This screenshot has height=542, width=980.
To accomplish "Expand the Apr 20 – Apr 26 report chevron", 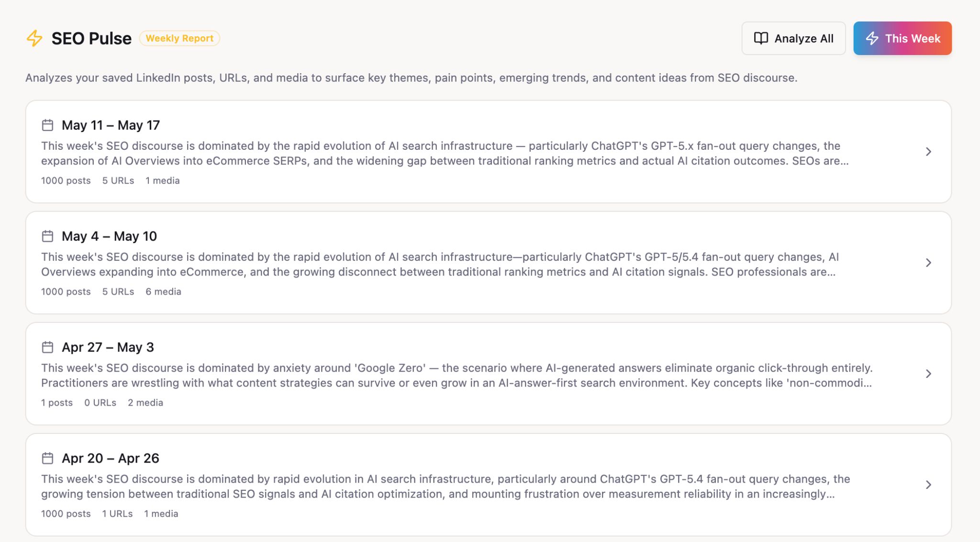I will click(928, 485).
